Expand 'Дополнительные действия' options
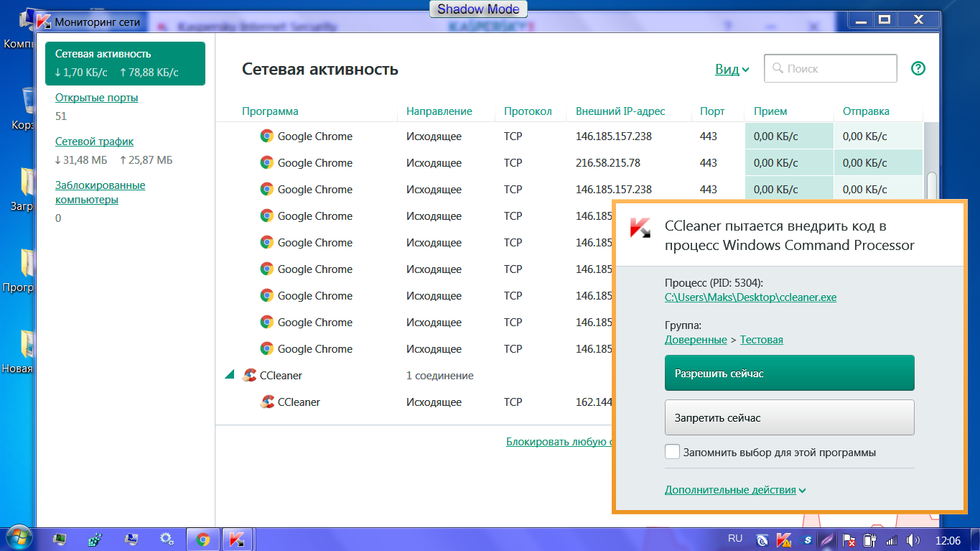 pyautogui.click(x=734, y=490)
